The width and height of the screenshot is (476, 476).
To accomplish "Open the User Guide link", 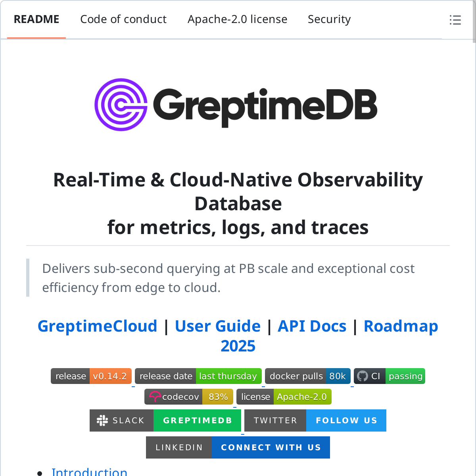I will click(217, 326).
